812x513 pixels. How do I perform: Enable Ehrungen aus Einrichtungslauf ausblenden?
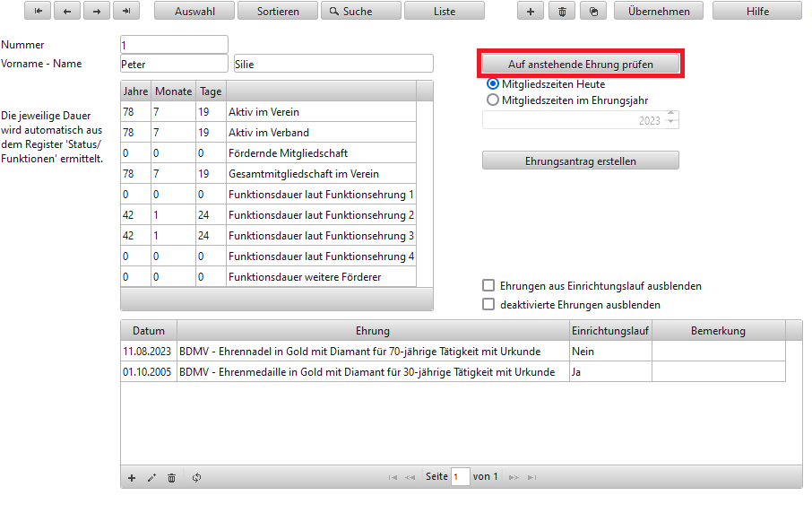pos(488,286)
